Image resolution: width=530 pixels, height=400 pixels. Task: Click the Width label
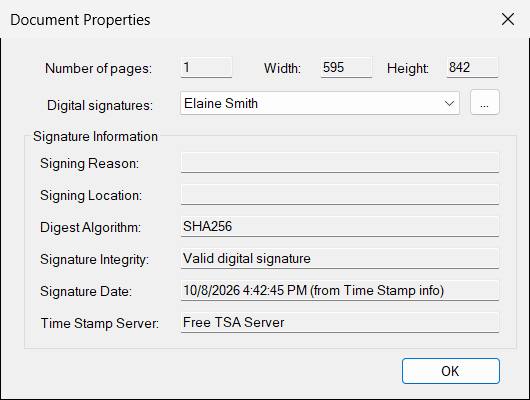[282, 69]
